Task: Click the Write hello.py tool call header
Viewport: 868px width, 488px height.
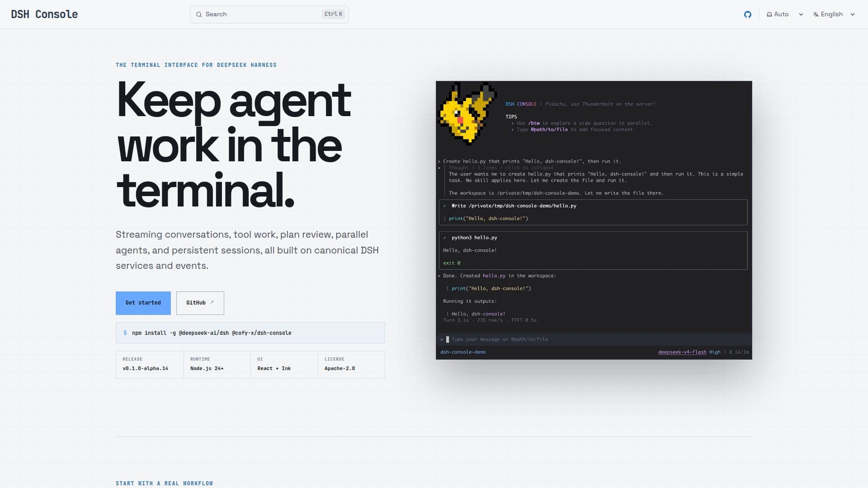Action: (514, 206)
